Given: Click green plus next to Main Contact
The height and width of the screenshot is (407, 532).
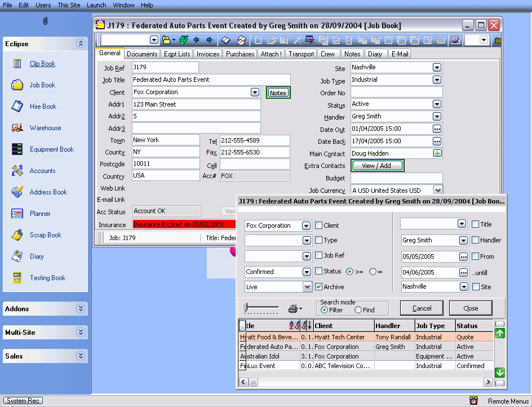Looking at the screenshot, I should (437, 153).
